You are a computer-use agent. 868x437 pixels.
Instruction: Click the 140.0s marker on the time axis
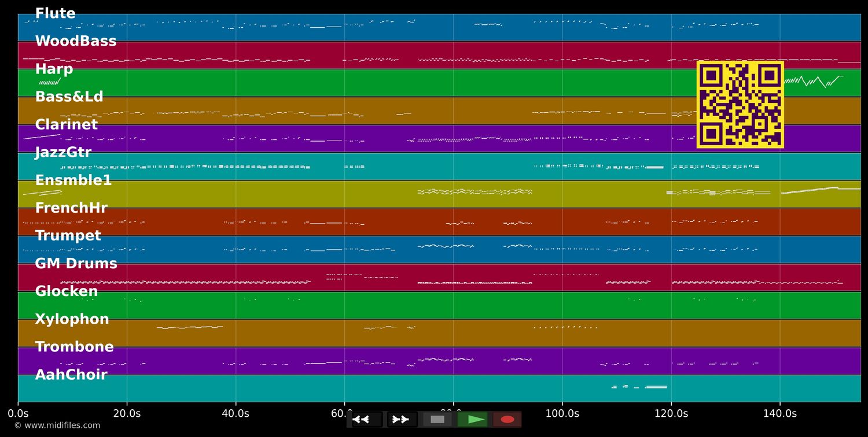pyautogui.click(x=779, y=414)
